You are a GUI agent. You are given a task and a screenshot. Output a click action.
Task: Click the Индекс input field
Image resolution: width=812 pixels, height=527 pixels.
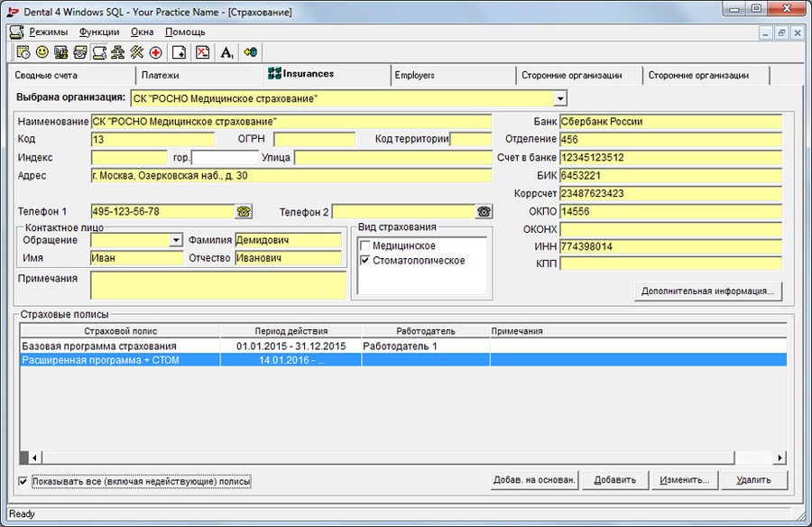point(129,158)
